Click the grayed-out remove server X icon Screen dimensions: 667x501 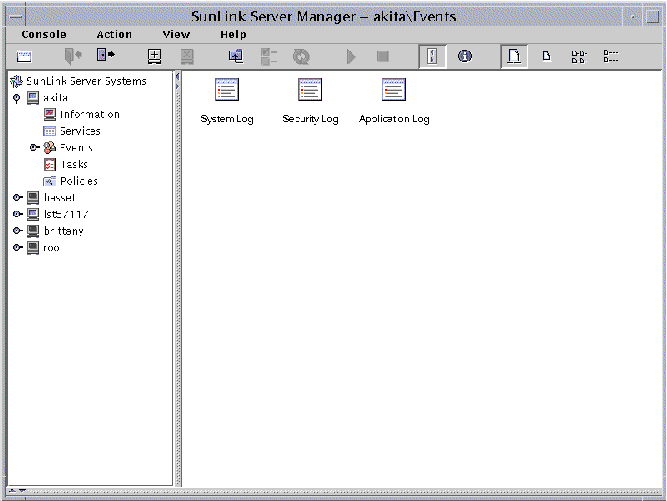coord(187,56)
